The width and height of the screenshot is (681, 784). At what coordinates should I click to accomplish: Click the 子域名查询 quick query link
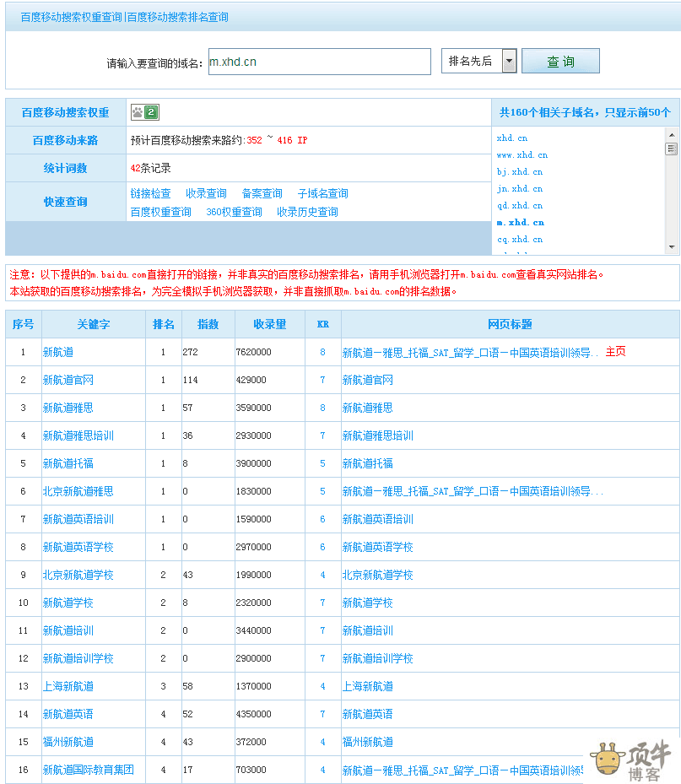[x=322, y=193]
